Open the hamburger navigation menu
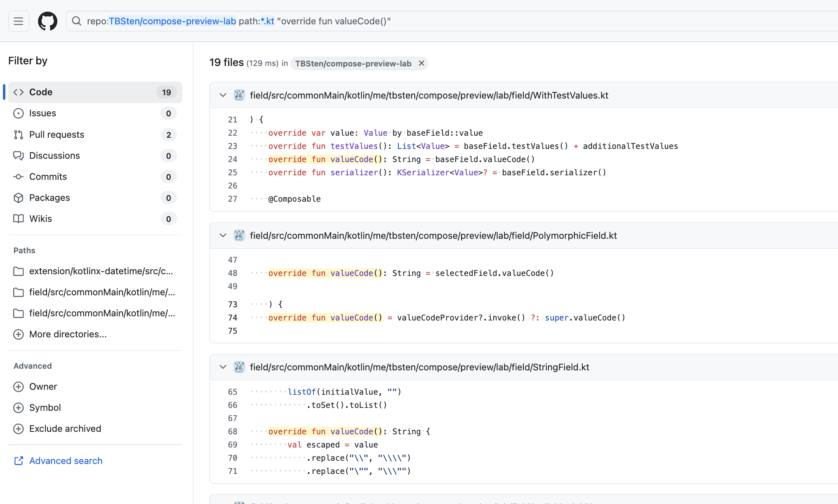This screenshot has height=504, width=838. [x=19, y=21]
